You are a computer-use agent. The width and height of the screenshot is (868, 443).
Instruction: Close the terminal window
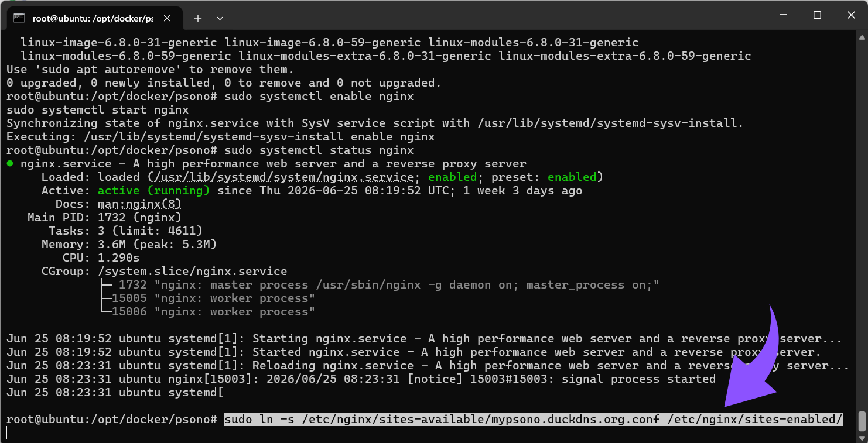coord(850,15)
